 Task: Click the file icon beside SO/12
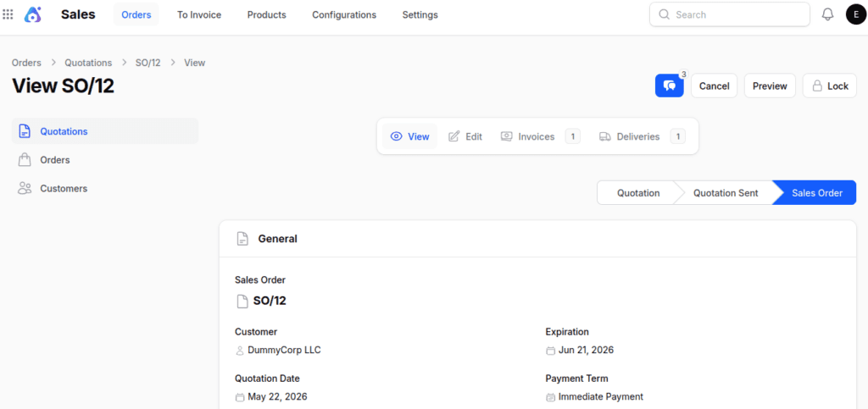tap(242, 301)
